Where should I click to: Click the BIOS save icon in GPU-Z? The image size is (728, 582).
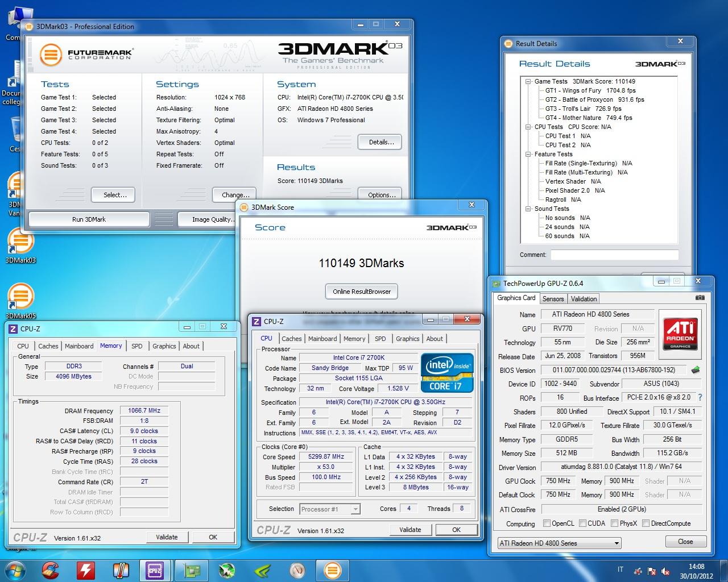695,370
